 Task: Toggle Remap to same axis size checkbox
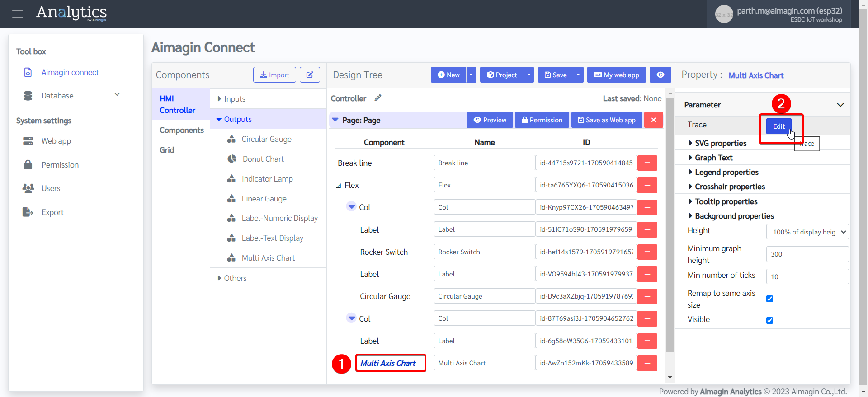coord(770,299)
